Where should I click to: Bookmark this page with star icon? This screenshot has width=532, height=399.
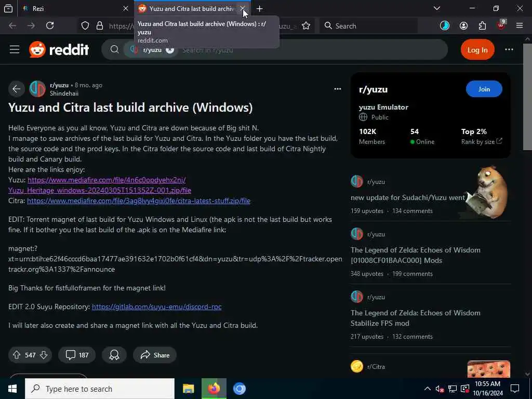[306, 26]
